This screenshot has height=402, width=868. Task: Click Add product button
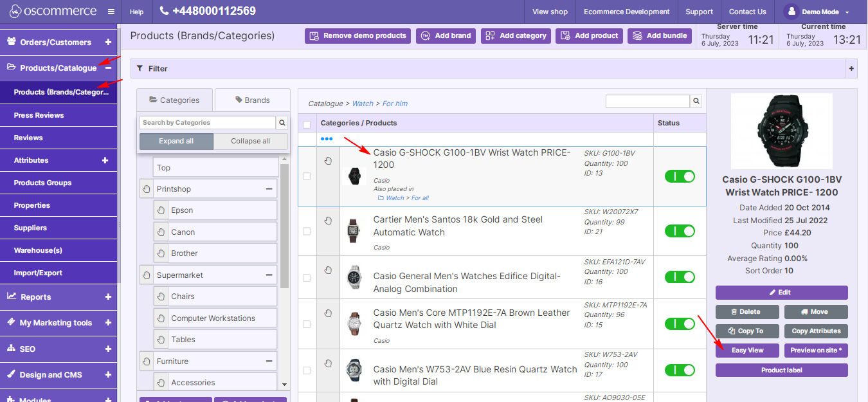click(589, 36)
